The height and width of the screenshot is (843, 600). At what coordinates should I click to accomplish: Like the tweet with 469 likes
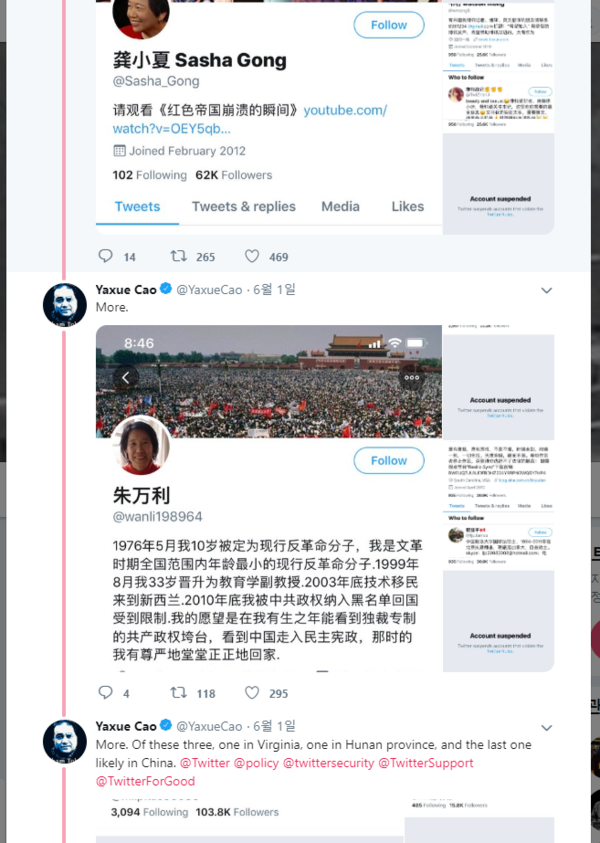tap(252, 256)
